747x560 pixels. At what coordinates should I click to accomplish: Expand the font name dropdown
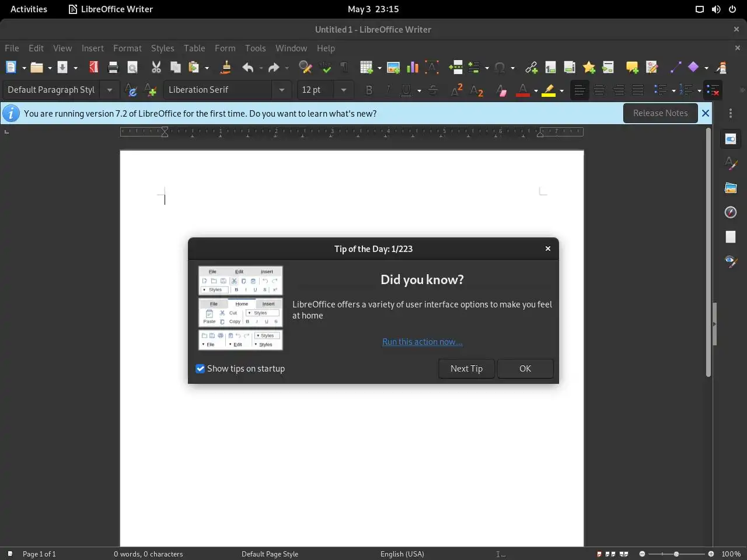pos(282,90)
